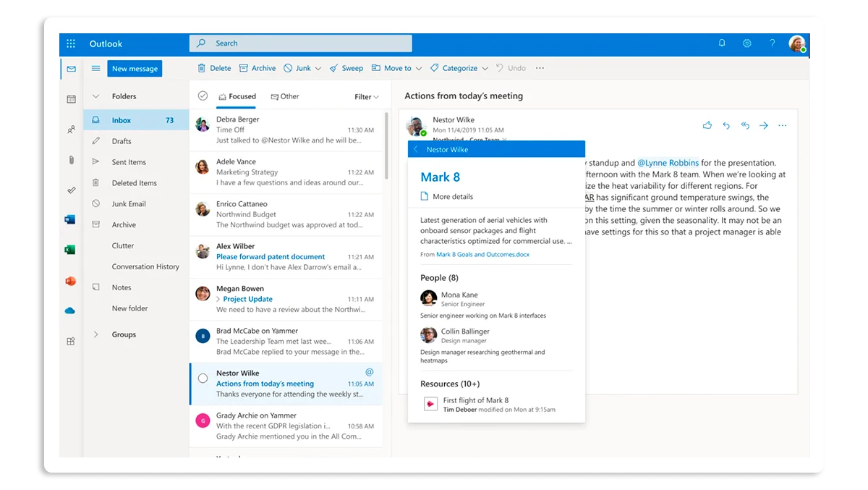Click the Archive toolbar button
The image size is (868, 490).
click(258, 68)
